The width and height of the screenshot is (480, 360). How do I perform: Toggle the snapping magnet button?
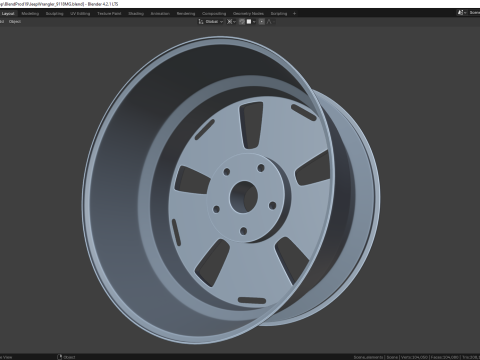(x=242, y=22)
